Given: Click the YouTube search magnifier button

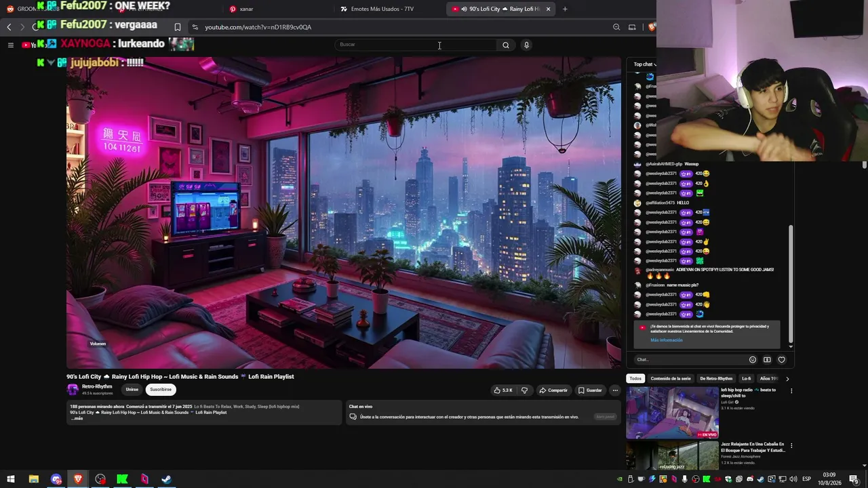Looking at the screenshot, I should 505,45.
